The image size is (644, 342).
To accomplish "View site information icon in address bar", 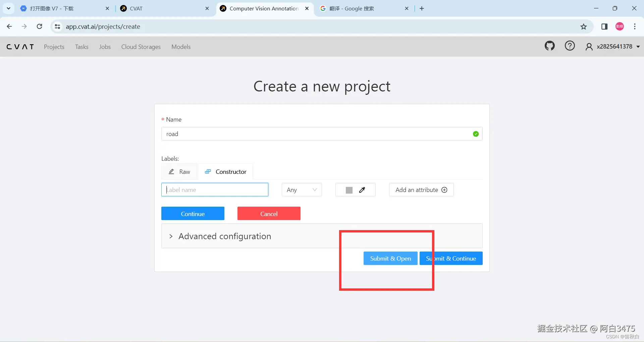I will (58, 26).
